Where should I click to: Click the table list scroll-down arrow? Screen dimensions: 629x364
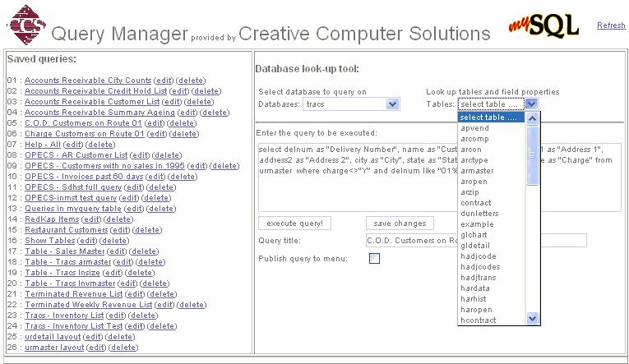[x=532, y=319]
